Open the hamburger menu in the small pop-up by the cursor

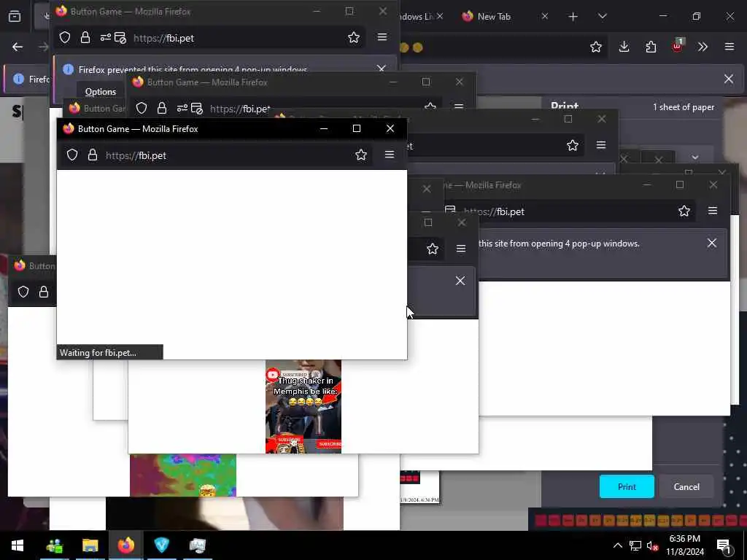click(461, 249)
